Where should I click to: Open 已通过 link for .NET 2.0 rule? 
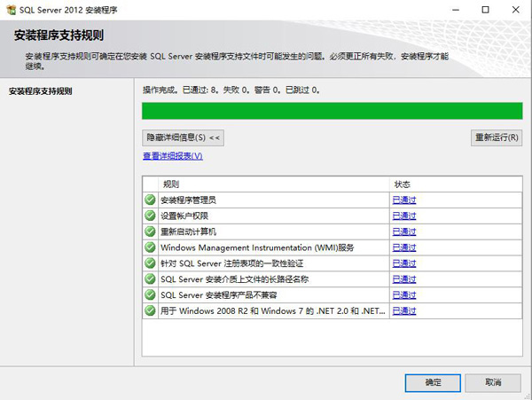pos(404,310)
